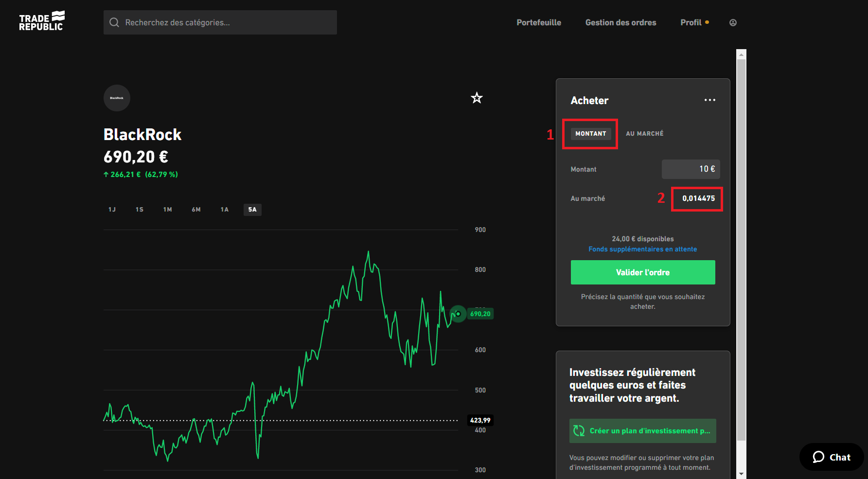The width and height of the screenshot is (868, 479).
Task: Click the 690,20 price label on chart
Action: (x=480, y=314)
